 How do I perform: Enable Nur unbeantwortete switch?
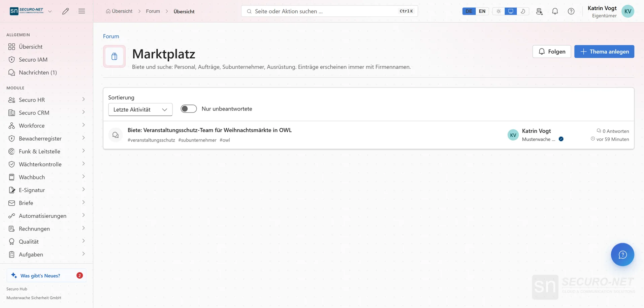[x=189, y=109]
